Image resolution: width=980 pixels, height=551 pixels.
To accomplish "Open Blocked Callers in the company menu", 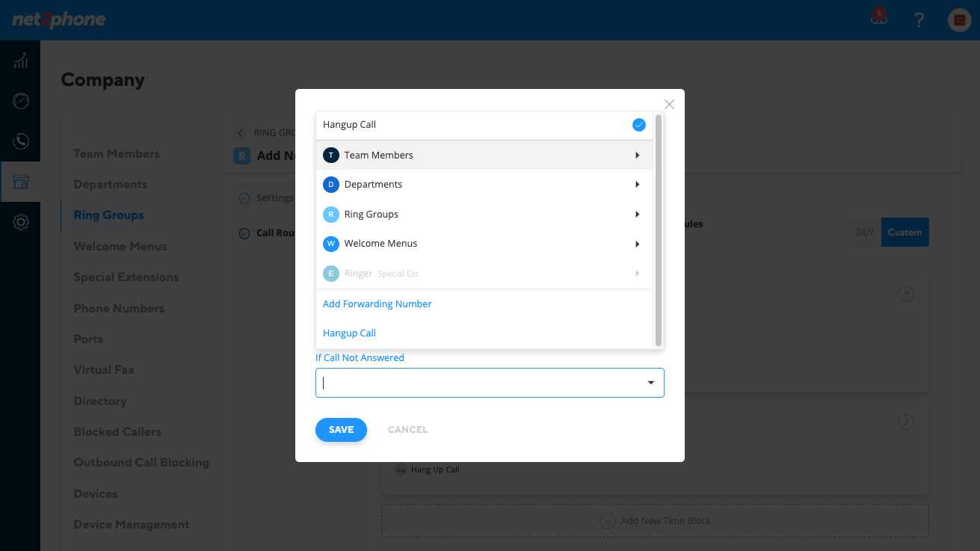I will (117, 431).
